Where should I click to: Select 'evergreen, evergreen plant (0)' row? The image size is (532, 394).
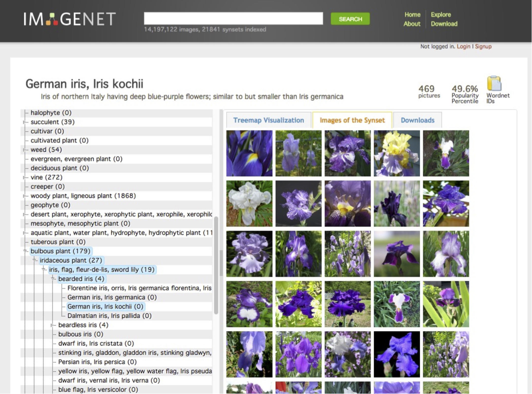pyautogui.click(x=76, y=159)
